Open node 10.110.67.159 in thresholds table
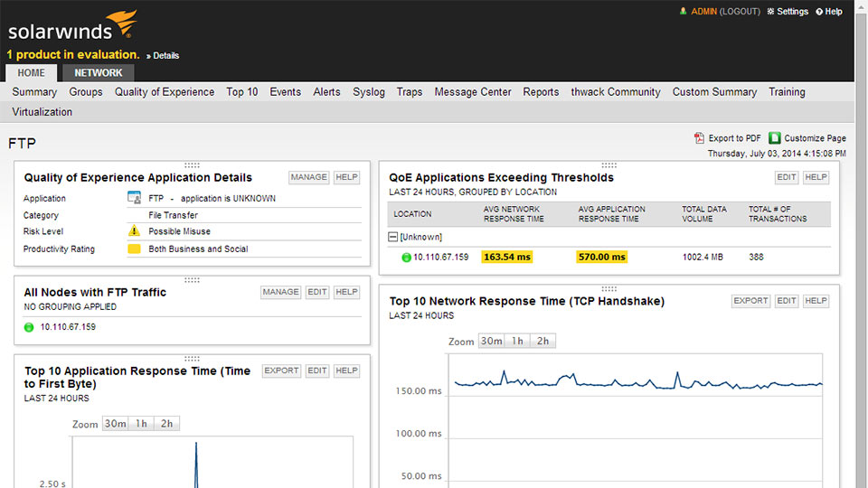Screen dimensions: 868x488 440,258
